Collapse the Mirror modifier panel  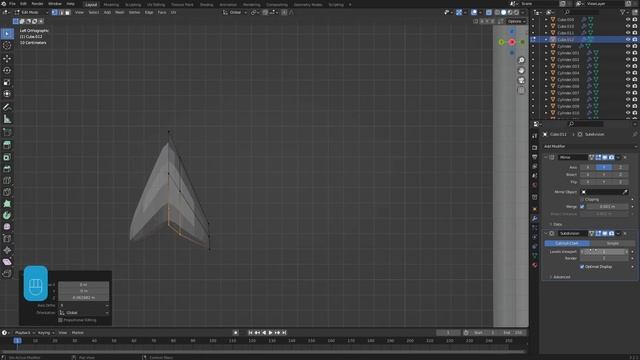pos(546,158)
